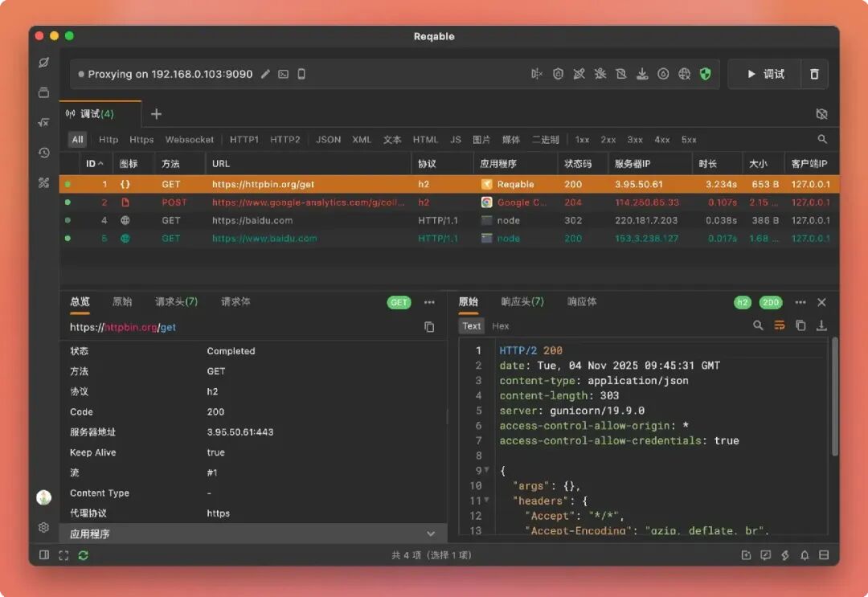Viewport: 868px width, 597px height.
Task: Click the download icon in the response panel
Action: click(821, 326)
